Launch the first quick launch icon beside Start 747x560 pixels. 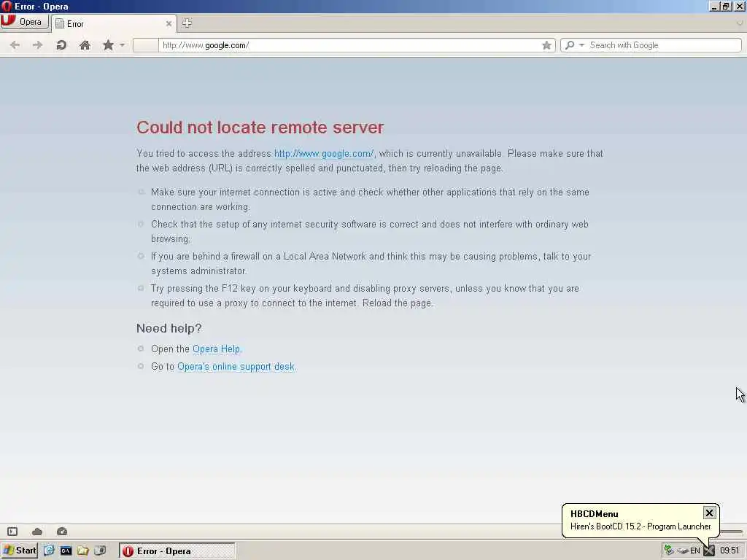pyautogui.click(x=49, y=551)
